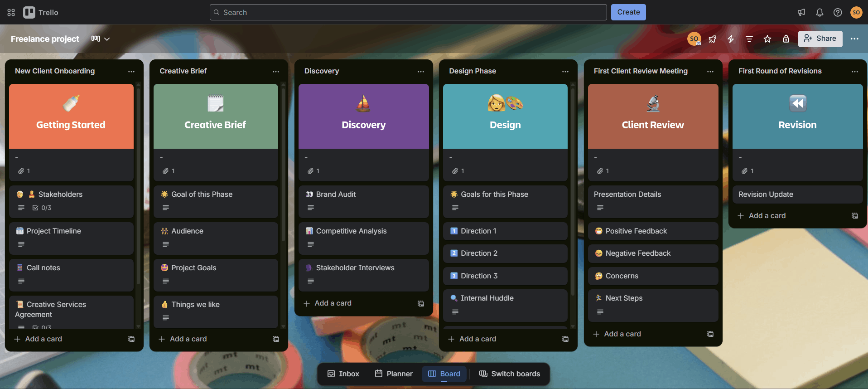Open the board filter icon

(x=749, y=39)
